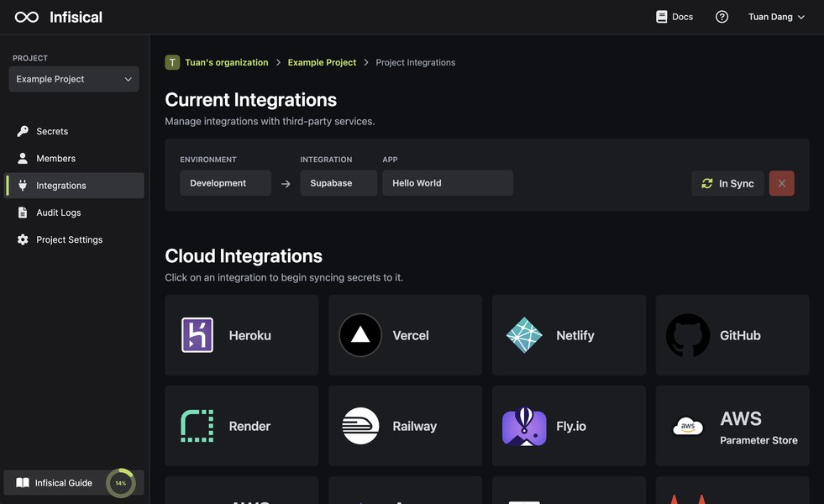This screenshot has height=504, width=824.
Task: Click the Render integration label
Action: [249, 426]
